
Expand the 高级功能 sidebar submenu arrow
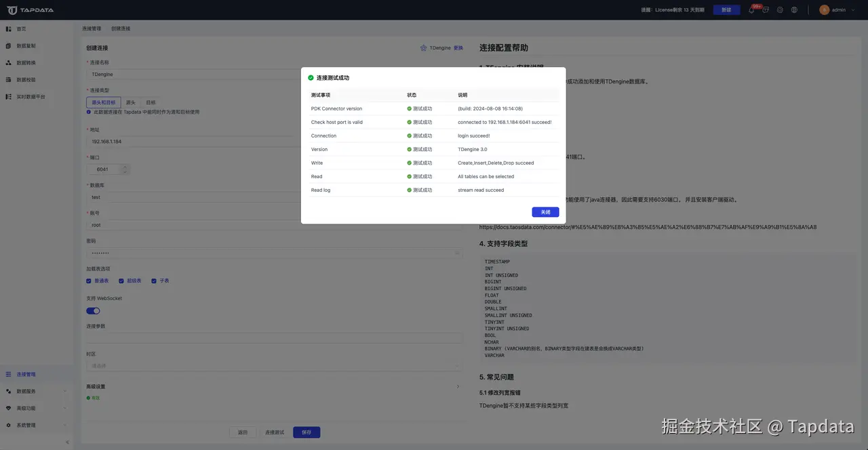(x=65, y=408)
